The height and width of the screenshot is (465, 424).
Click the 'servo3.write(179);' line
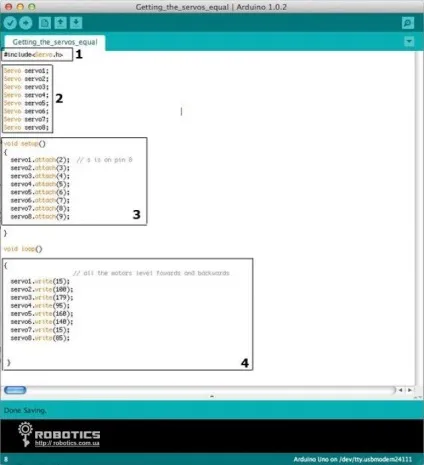coord(42,297)
